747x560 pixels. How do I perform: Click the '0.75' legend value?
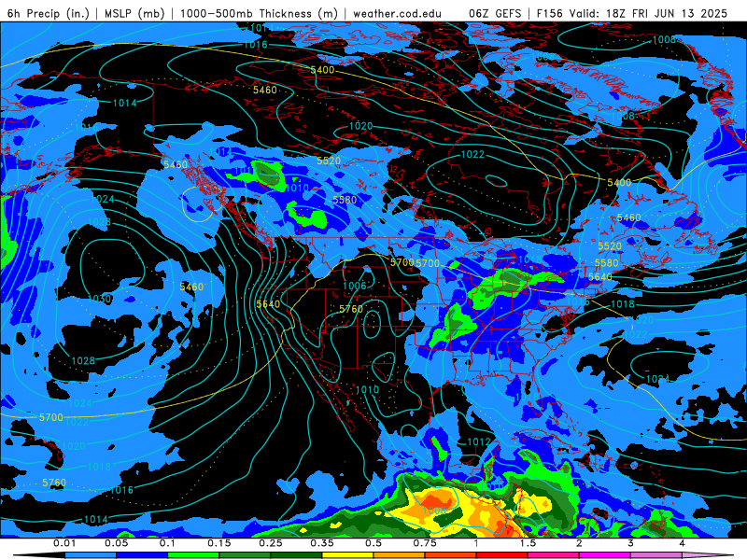coord(425,543)
